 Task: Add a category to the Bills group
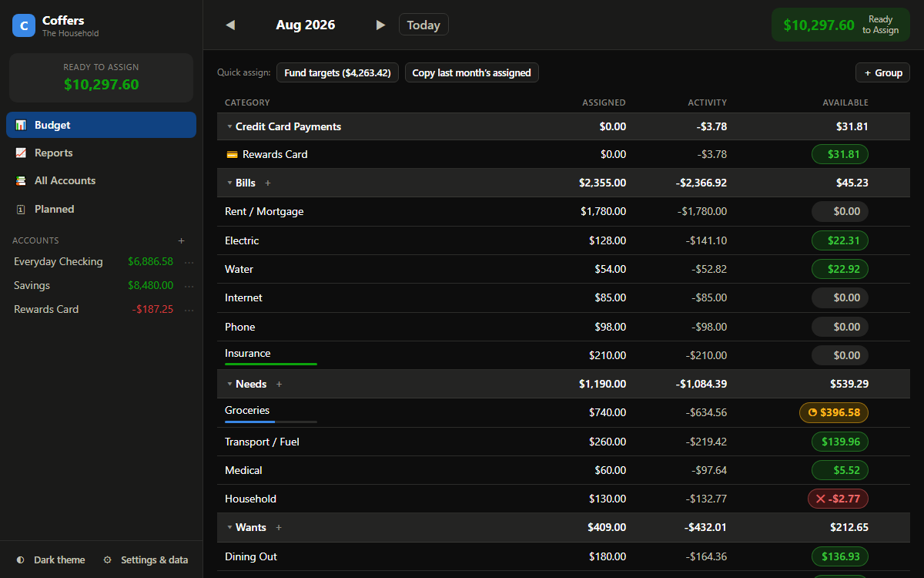pyautogui.click(x=268, y=183)
